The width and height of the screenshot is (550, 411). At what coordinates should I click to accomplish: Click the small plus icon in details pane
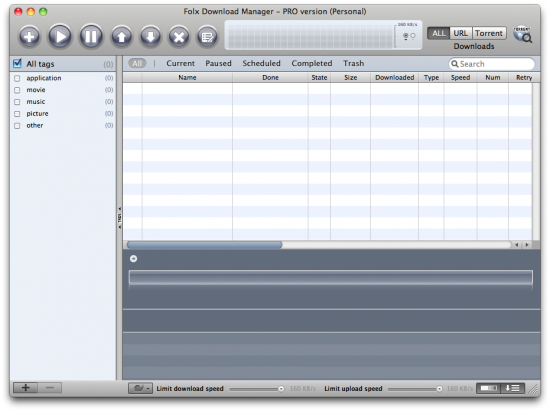click(133, 258)
